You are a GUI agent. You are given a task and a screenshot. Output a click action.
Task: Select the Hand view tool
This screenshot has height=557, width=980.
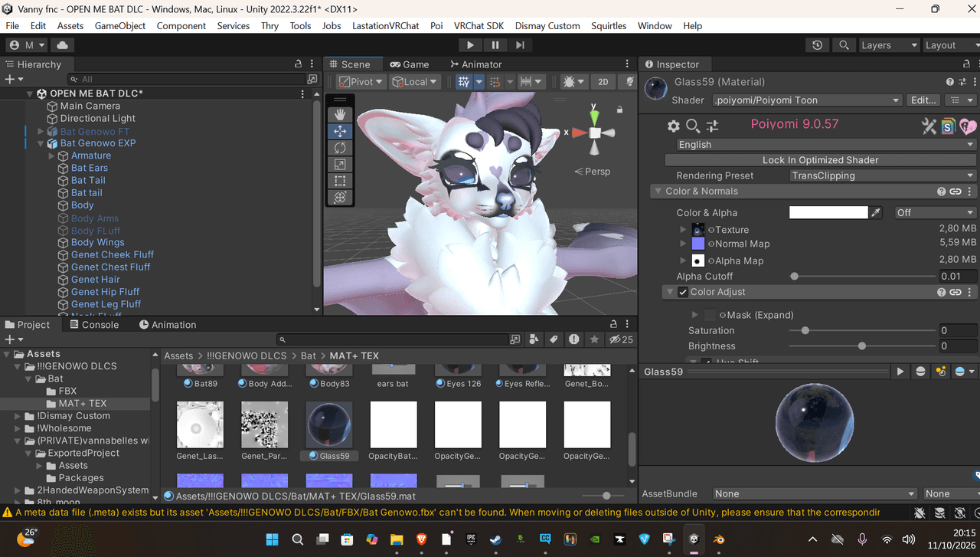(x=340, y=114)
